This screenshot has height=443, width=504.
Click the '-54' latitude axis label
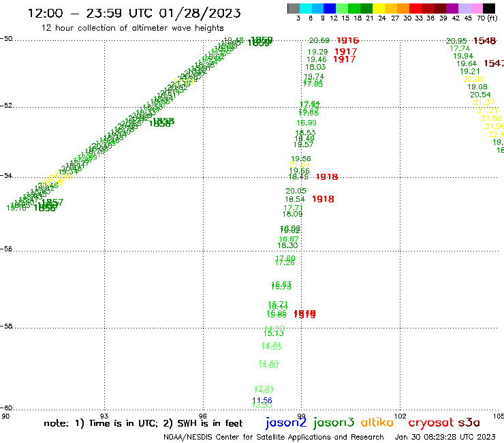[x=6, y=176]
